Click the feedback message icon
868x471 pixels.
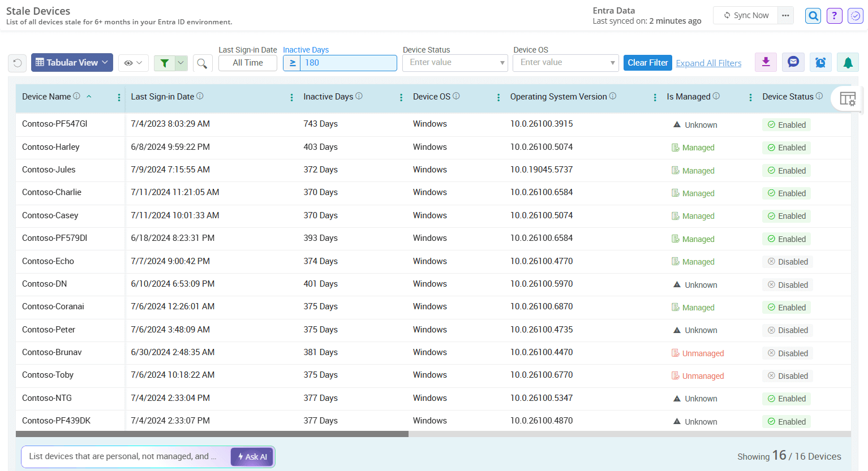793,62
